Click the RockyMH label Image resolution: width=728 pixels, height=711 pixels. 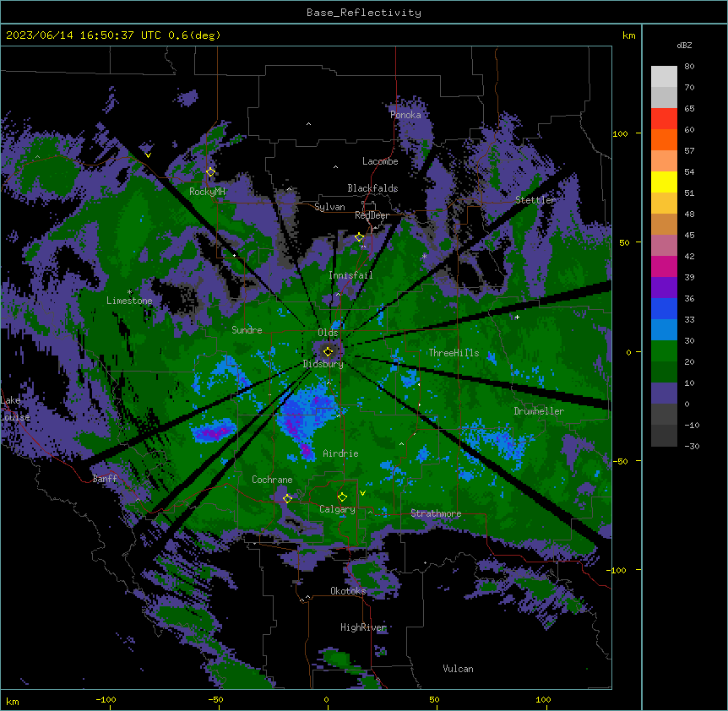(207, 192)
